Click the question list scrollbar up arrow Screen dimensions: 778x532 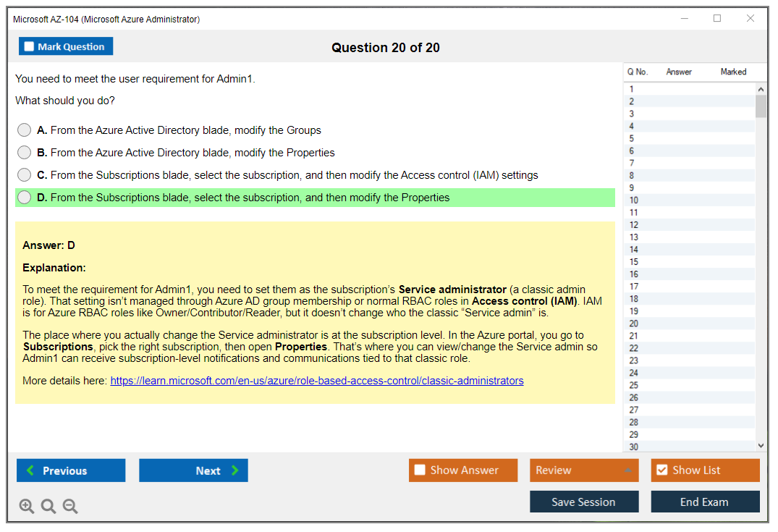pyautogui.click(x=761, y=88)
